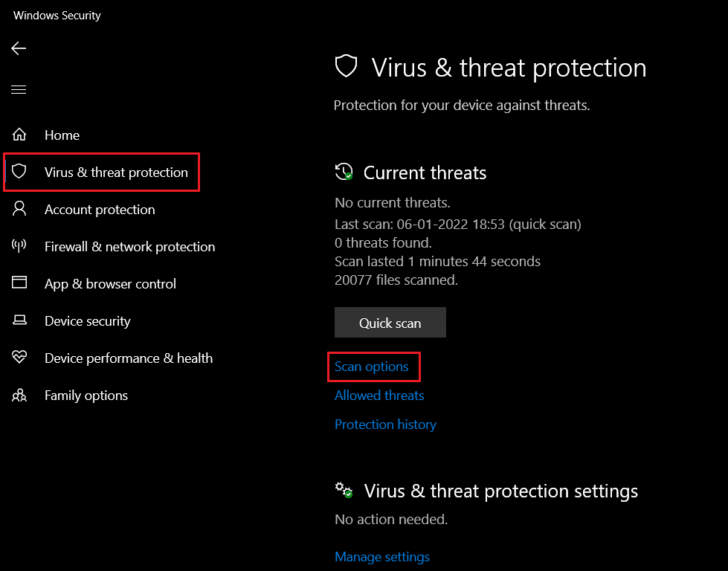Click the Account protection person icon
Image resolution: width=728 pixels, height=571 pixels.
pyautogui.click(x=19, y=210)
